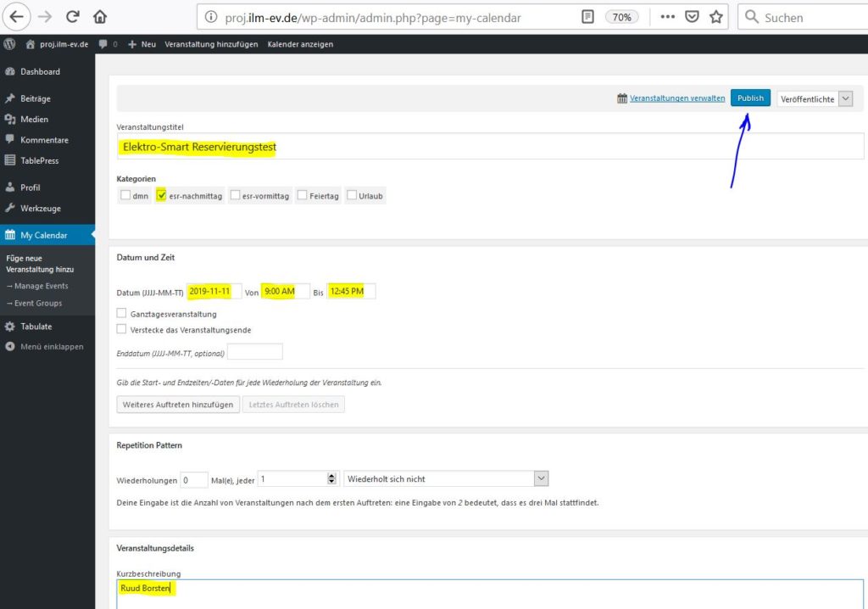Open the TablePress menu item
Viewport: 868px width, 609px height.
(x=39, y=160)
